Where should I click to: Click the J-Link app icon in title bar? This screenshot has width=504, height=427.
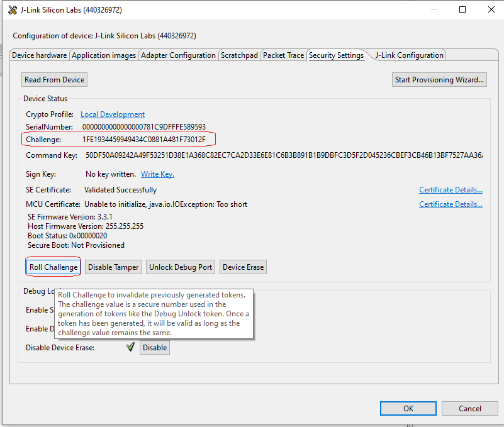(13, 9)
